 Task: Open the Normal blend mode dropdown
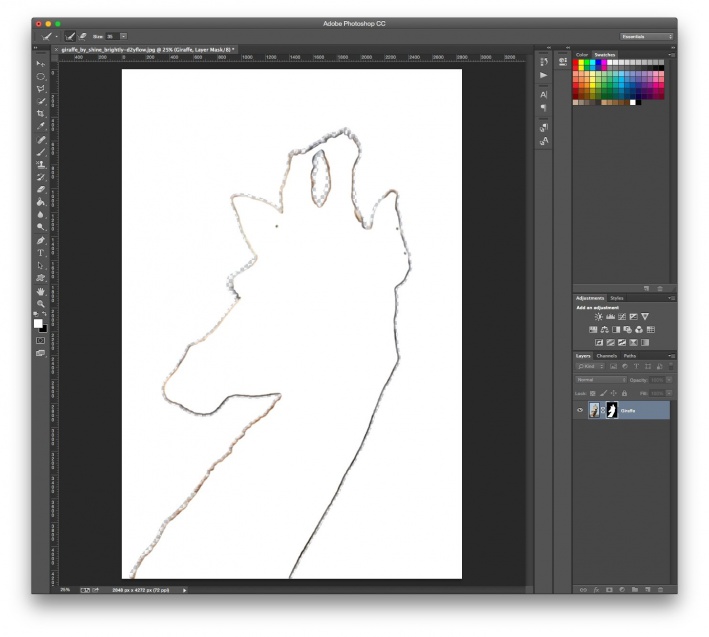602,380
